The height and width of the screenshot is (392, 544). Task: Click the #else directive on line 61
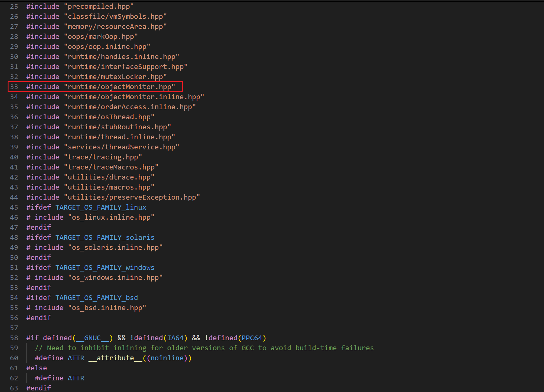(37, 368)
